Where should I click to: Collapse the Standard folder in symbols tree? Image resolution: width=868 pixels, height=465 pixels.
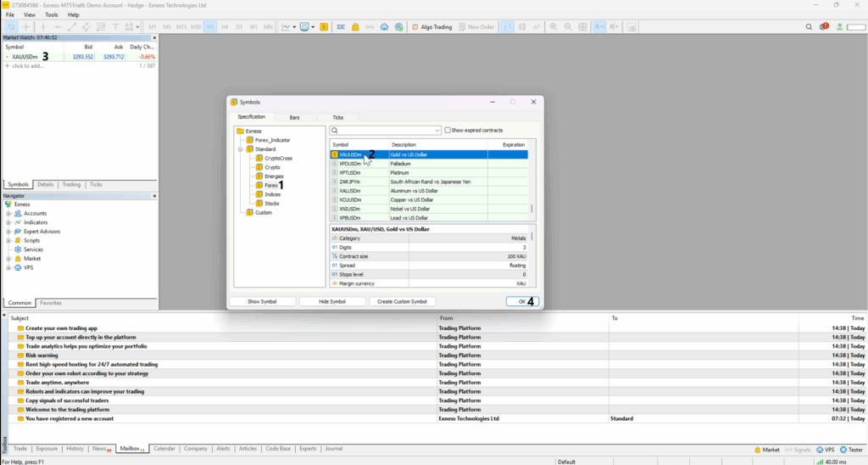(242, 149)
